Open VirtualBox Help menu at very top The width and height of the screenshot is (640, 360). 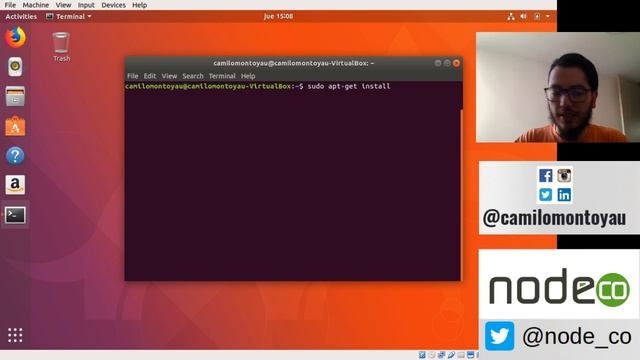pyautogui.click(x=139, y=5)
